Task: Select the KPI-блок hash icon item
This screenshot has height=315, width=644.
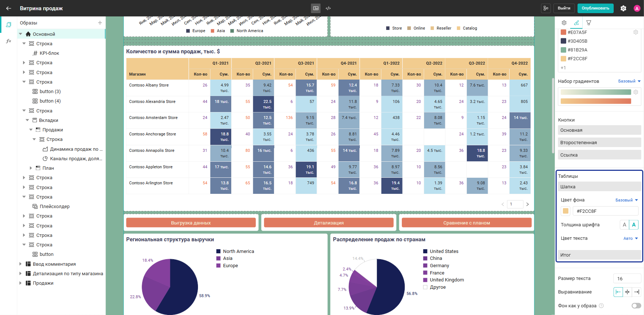Action: 35,53
